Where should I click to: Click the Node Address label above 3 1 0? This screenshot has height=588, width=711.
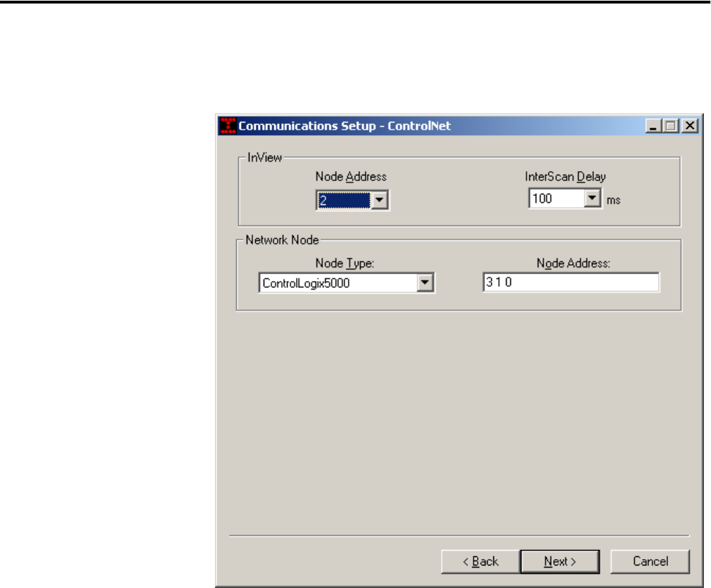(573, 263)
